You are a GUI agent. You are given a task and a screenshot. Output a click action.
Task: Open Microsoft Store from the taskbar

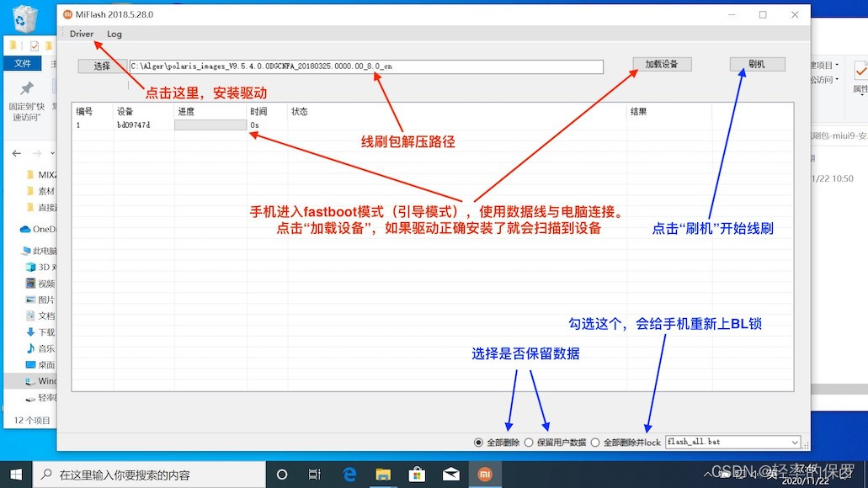(417, 475)
